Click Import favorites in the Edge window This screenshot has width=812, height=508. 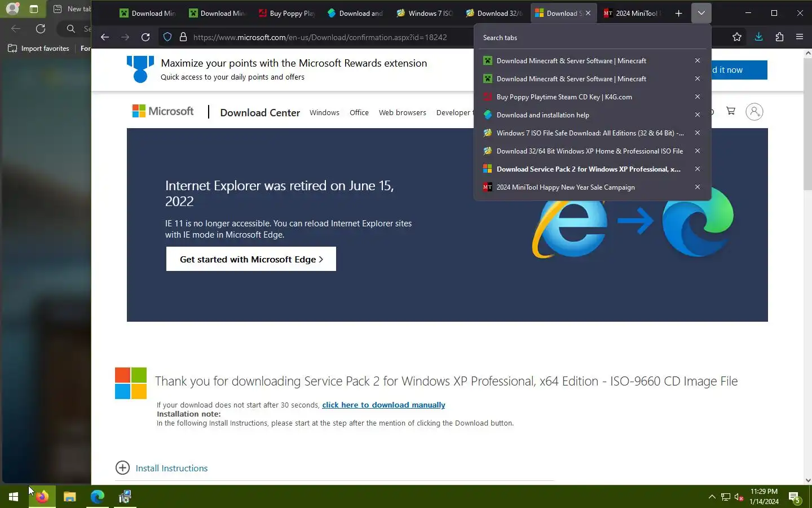[x=38, y=49]
